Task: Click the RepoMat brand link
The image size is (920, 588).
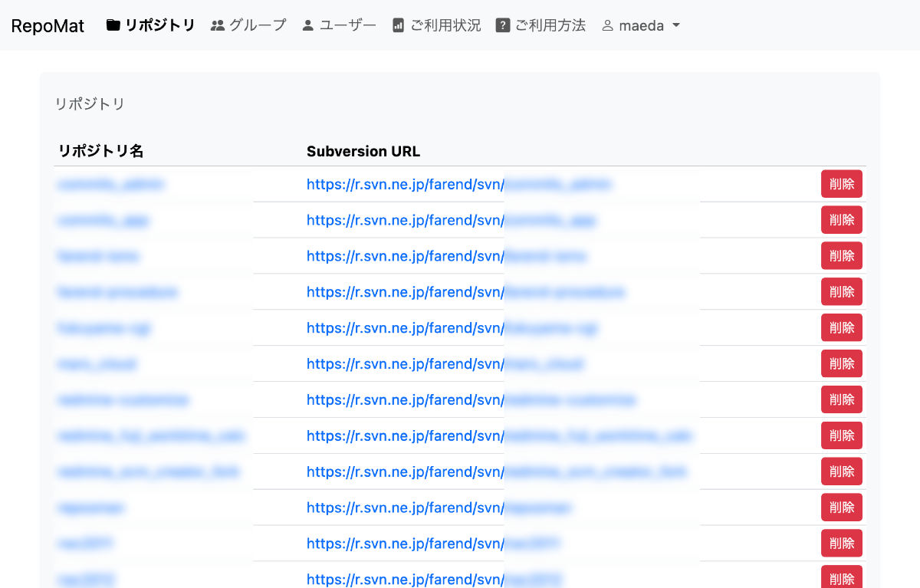Action: [47, 25]
